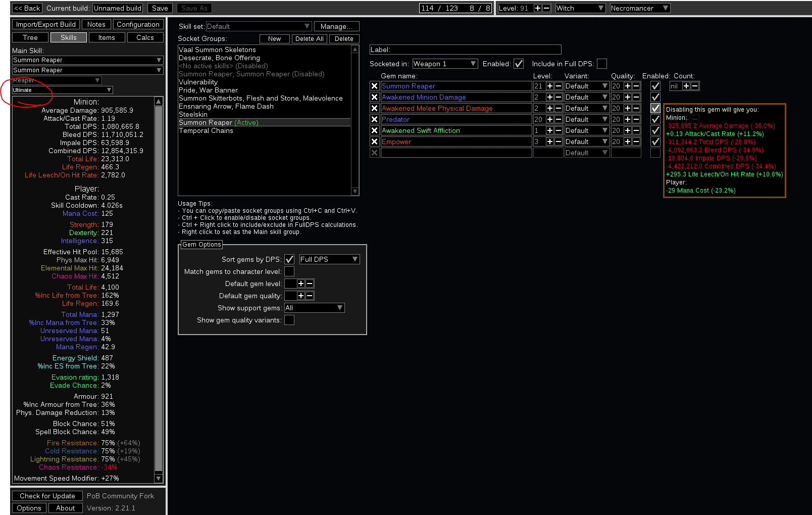
Task: Open the Witch class dropdown
Action: click(580, 8)
